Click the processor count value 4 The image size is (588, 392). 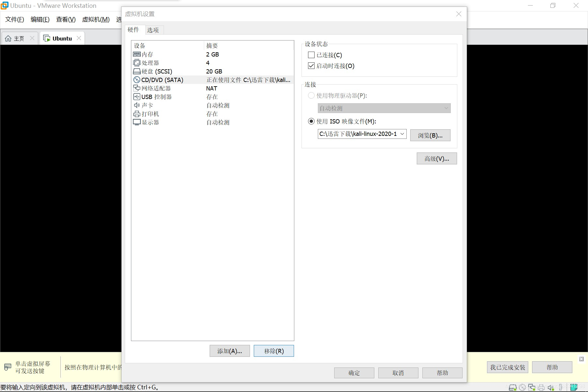click(208, 63)
